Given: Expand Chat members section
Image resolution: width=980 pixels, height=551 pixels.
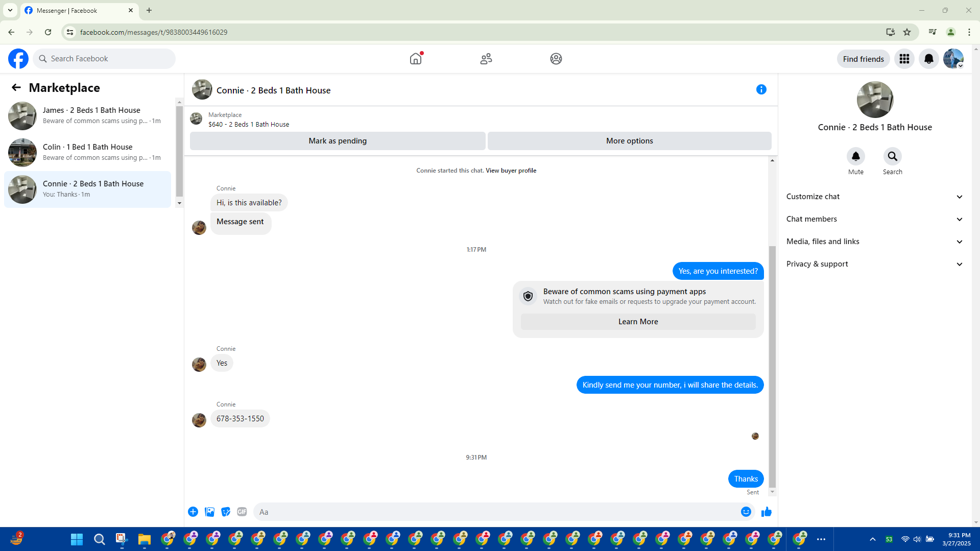Looking at the screenshot, I should pos(875,219).
